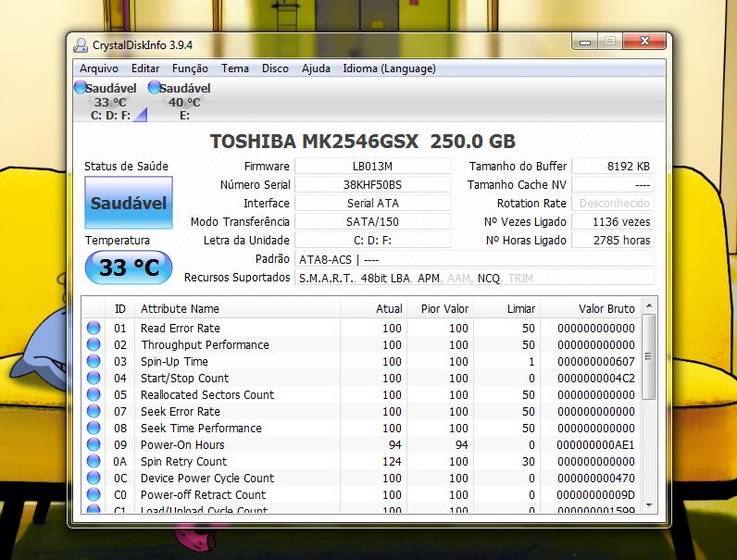
Task: Click the Tamanho Cache NV field
Action: pyautogui.click(x=612, y=184)
